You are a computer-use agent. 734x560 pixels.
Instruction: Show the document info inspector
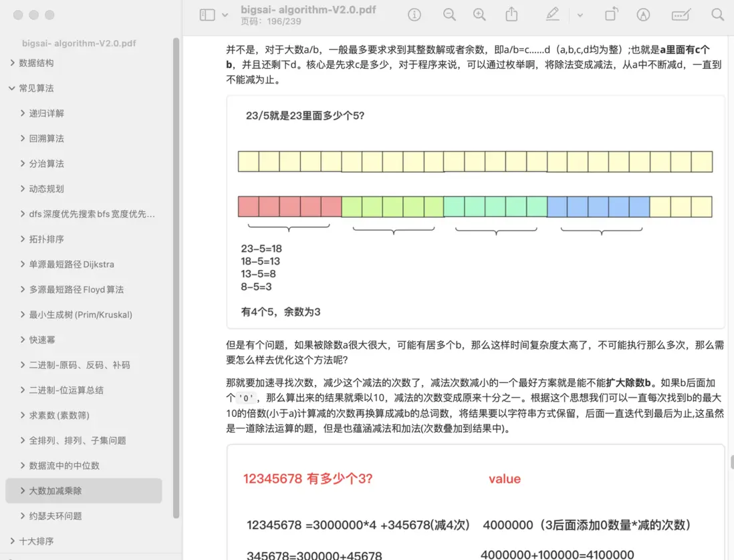(x=414, y=15)
